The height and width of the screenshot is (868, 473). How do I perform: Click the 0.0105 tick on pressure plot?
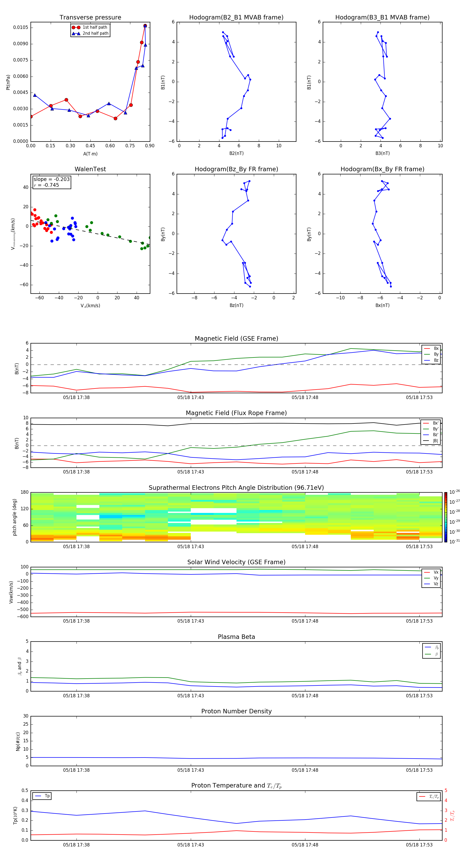coord(20,27)
